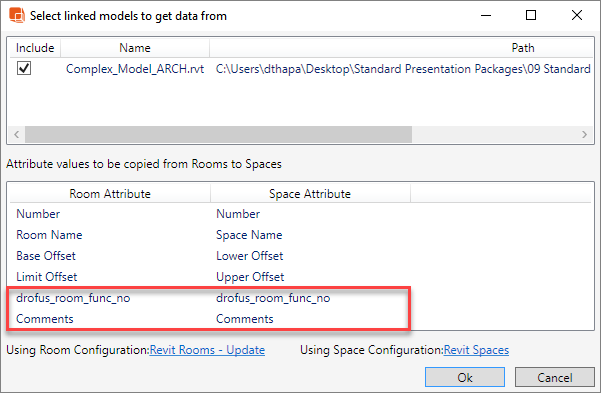Click the dRofus app icon in title bar
The height and width of the screenshot is (393, 601).
tap(17, 15)
